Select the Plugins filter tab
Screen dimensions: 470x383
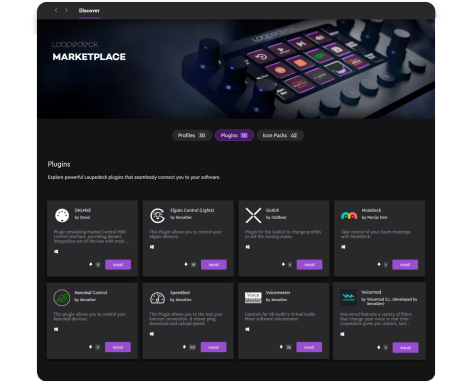pyautogui.click(x=234, y=135)
